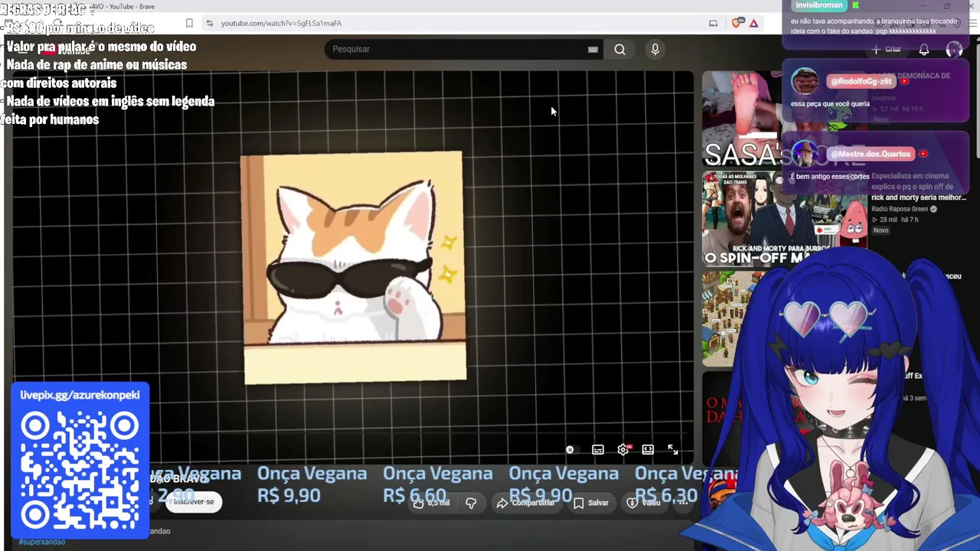
Task: Open Brave Rewards triangle icon
Action: pos(753,23)
